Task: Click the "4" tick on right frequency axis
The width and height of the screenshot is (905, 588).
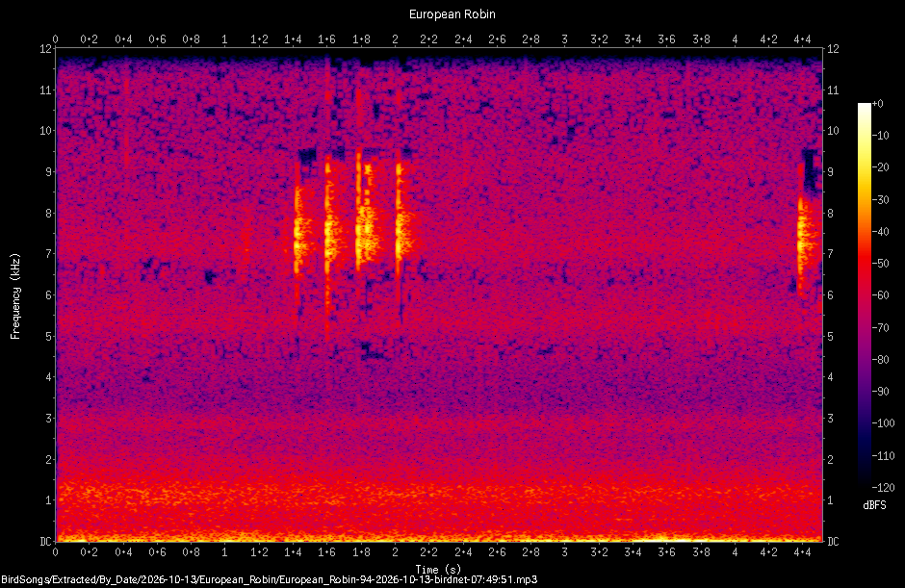Action: pos(831,377)
